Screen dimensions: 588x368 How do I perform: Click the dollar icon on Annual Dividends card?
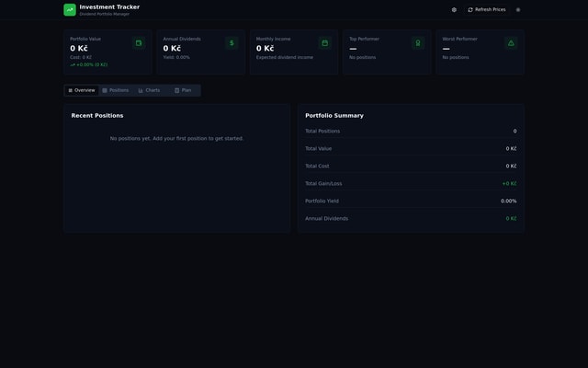(x=232, y=42)
